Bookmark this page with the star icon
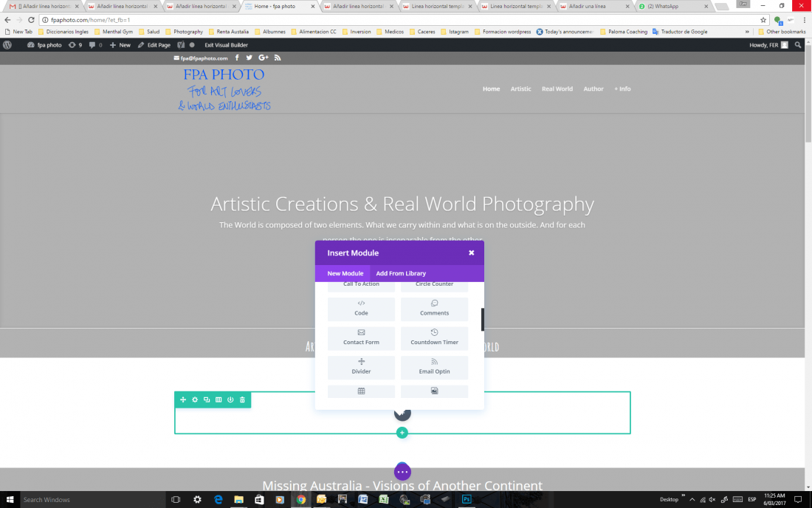812x508 pixels. (x=763, y=20)
